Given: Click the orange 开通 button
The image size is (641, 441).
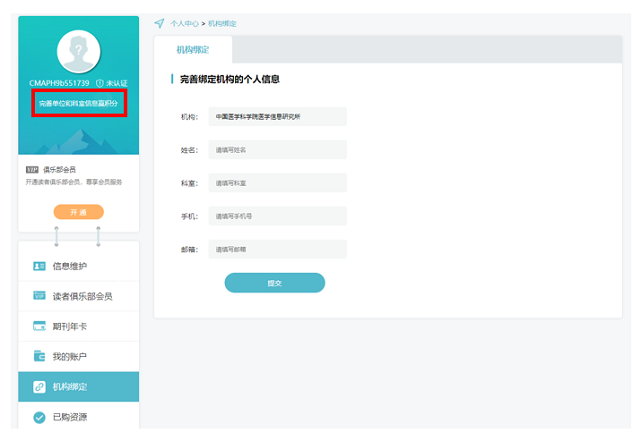Looking at the screenshot, I should coord(78,212).
